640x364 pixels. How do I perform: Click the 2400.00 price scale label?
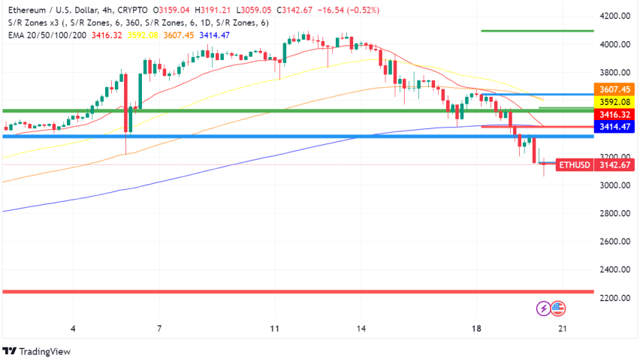pos(614,269)
